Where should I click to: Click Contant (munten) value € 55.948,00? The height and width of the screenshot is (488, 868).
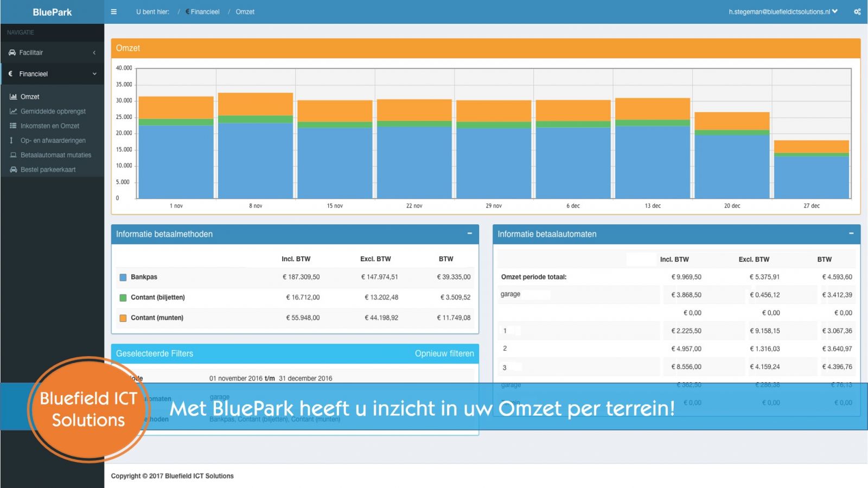[x=303, y=318]
